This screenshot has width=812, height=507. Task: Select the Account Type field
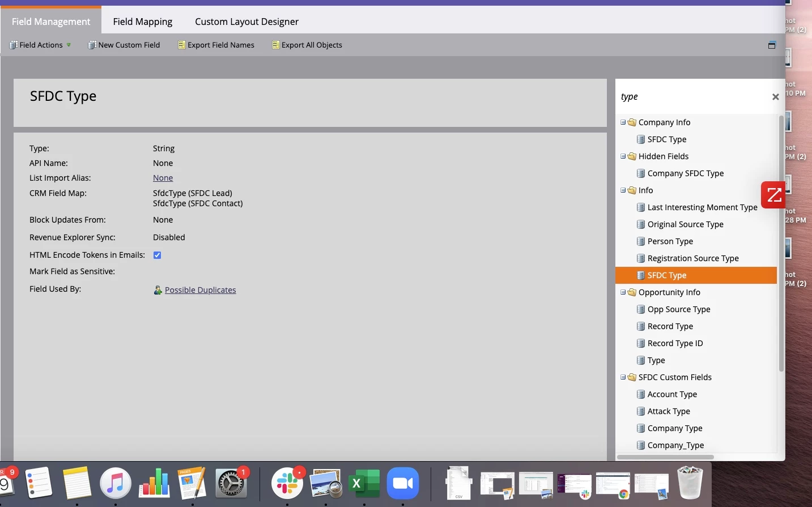[x=672, y=394]
